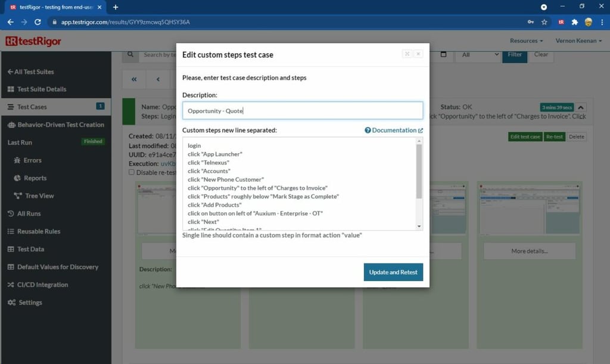The width and height of the screenshot is (610, 364).
Task: Click Update and Retest button
Action: [x=393, y=272]
